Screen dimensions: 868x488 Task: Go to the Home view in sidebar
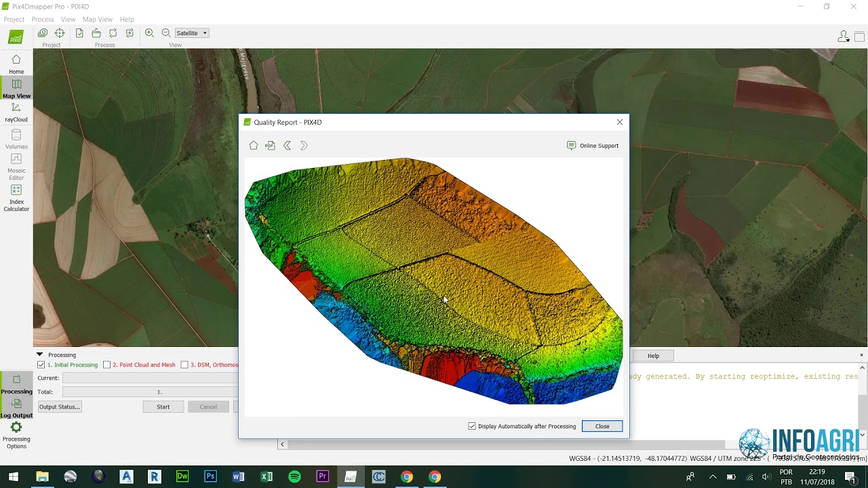pyautogui.click(x=16, y=64)
